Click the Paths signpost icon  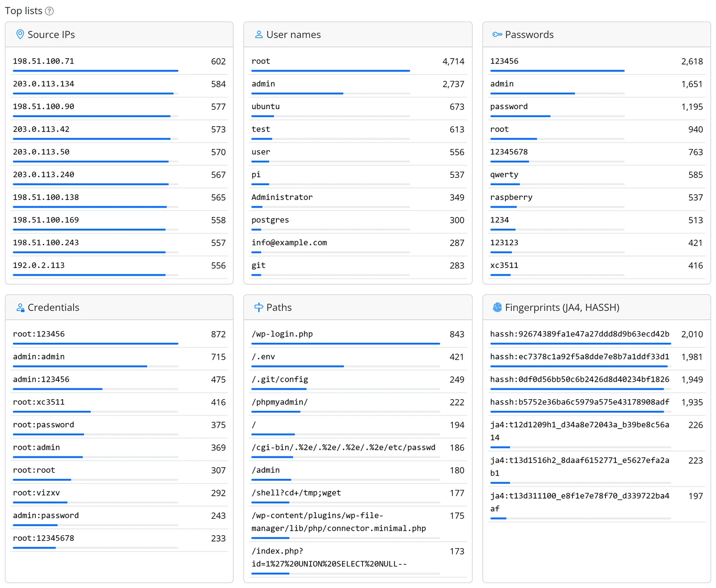tap(259, 307)
